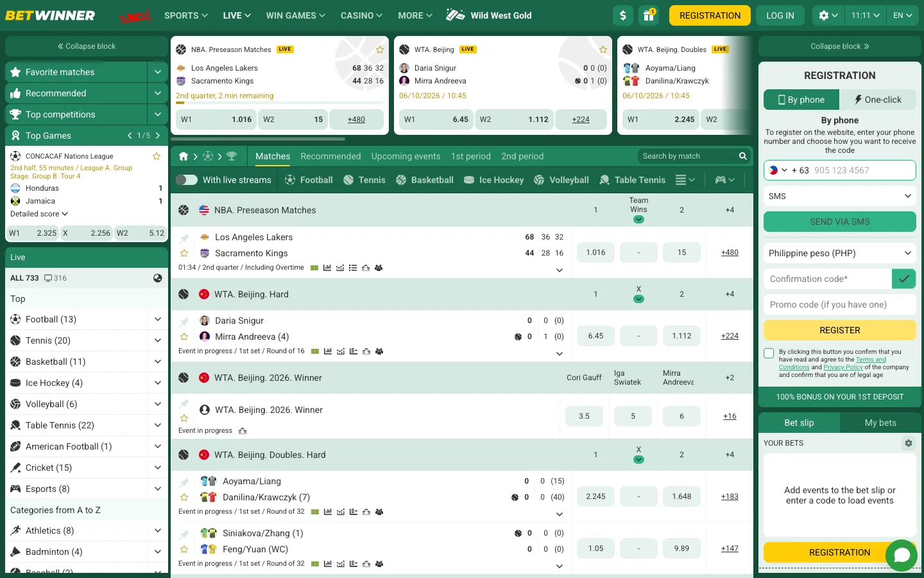Open the Philippine peso currency dropdown
The width and height of the screenshot is (924, 578).
pos(840,253)
